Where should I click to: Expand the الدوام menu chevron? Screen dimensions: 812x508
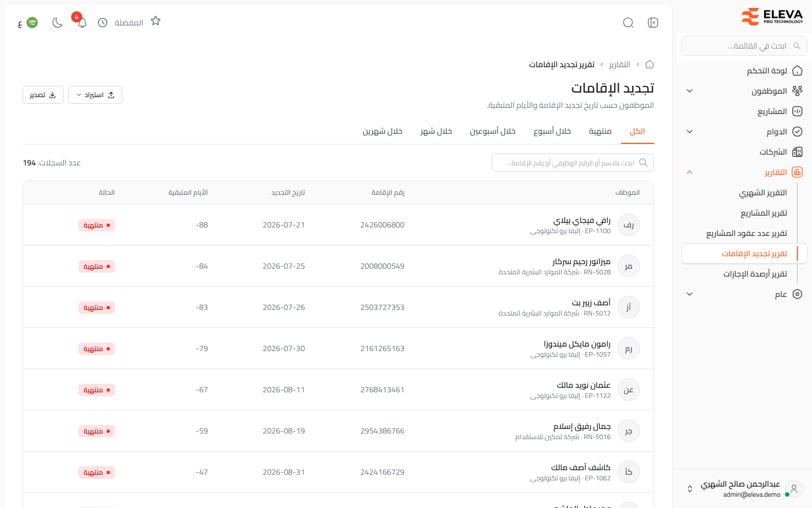(690, 132)
